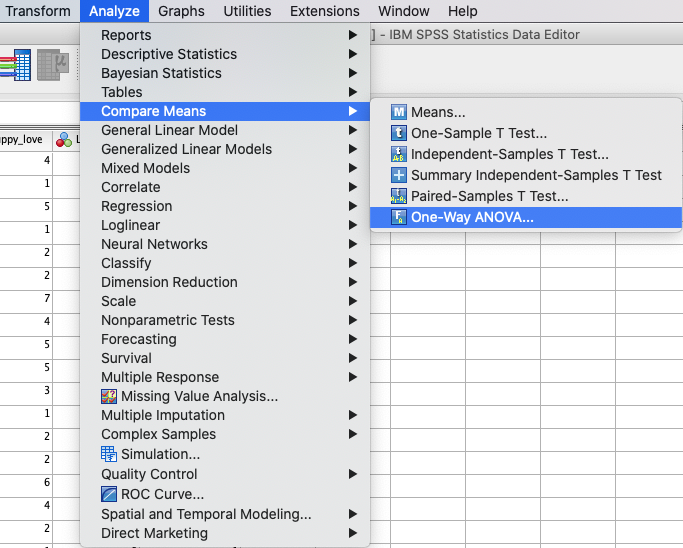683x548 pixels.
Task: Choose Independent-Samples T Test...
Action: coord(526,154)
